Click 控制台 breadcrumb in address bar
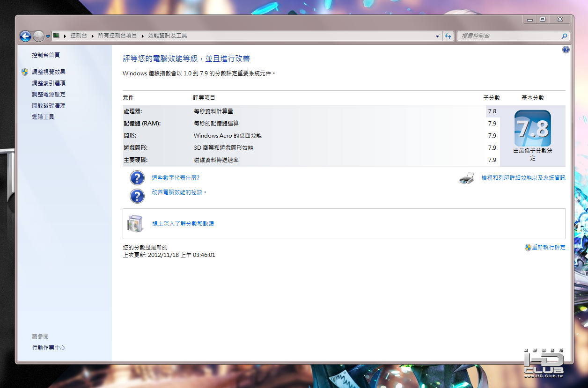 tap(79, 36)
